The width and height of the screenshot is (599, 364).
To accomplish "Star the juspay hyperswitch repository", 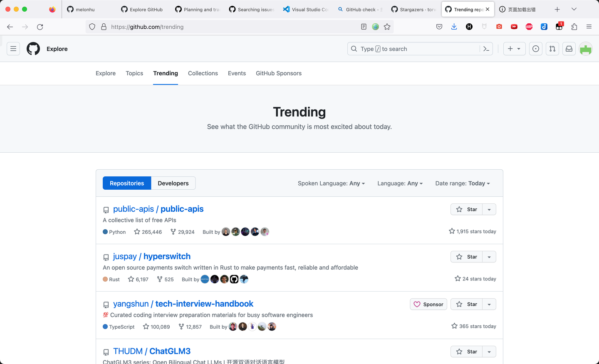I will [466, 257].
